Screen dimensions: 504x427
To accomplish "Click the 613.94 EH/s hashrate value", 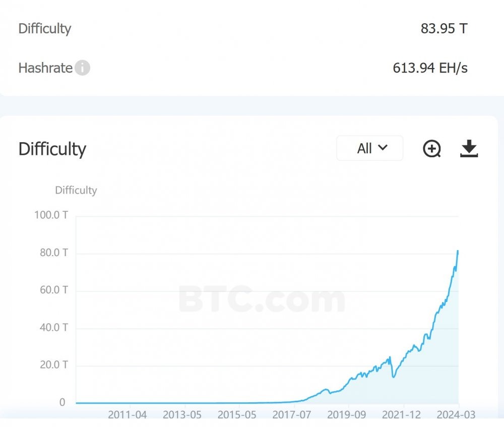I will [430, 68].
